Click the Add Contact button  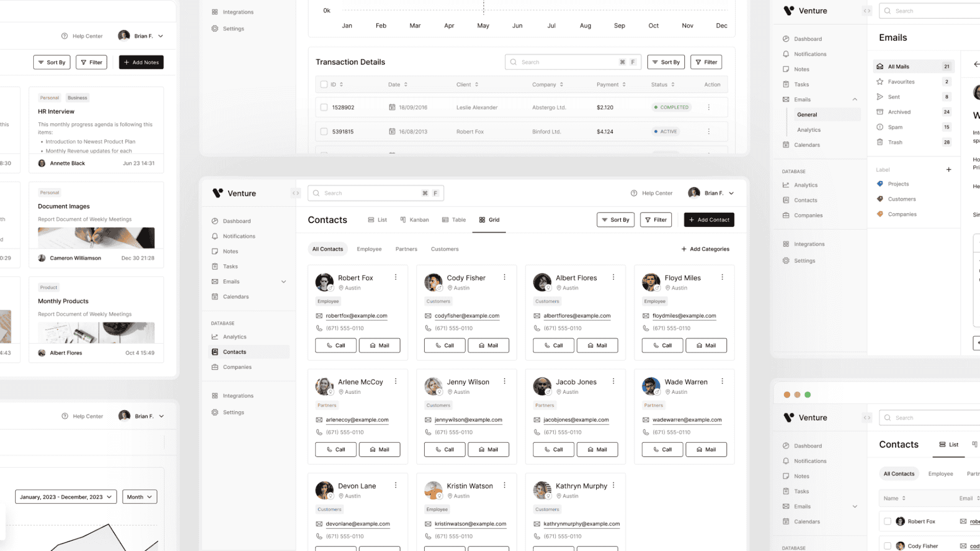point(709,219)
